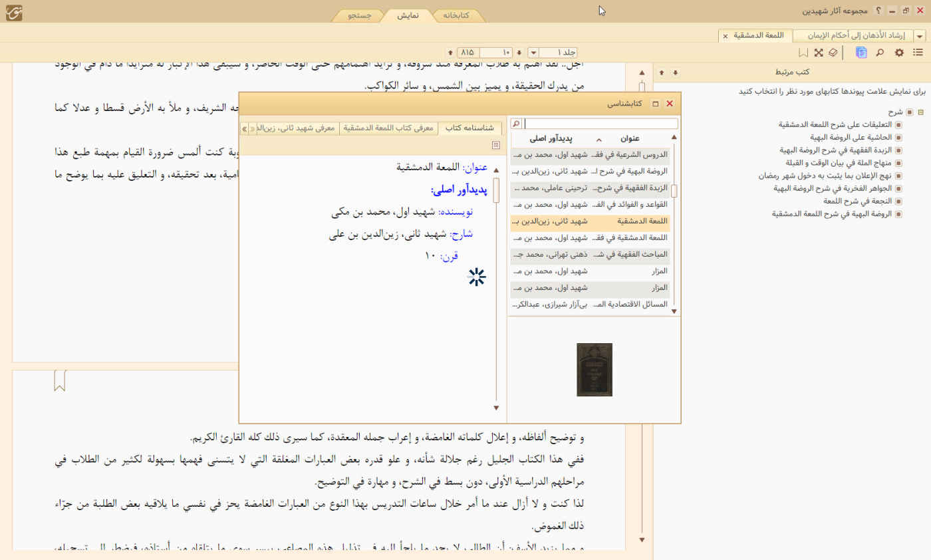Click the stacked layers icon in the toolbar
The image size is (931, 560).
coord(833,53)
